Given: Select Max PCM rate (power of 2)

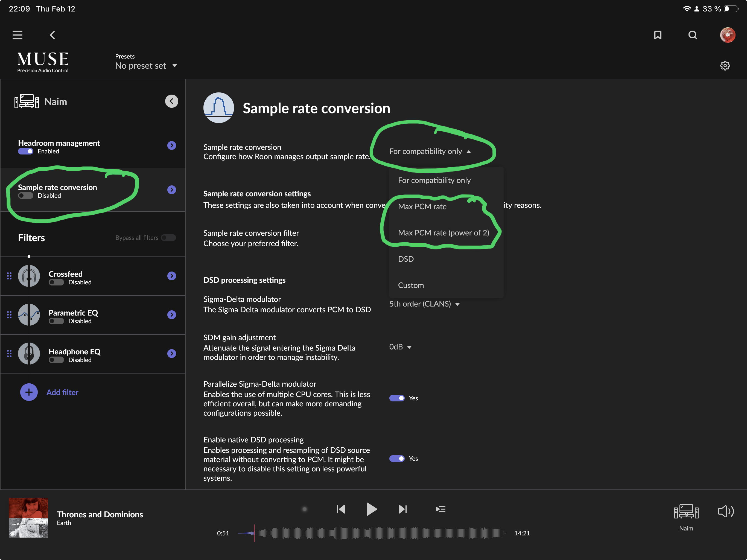Looking at the screenshot, I should point(443,233).
